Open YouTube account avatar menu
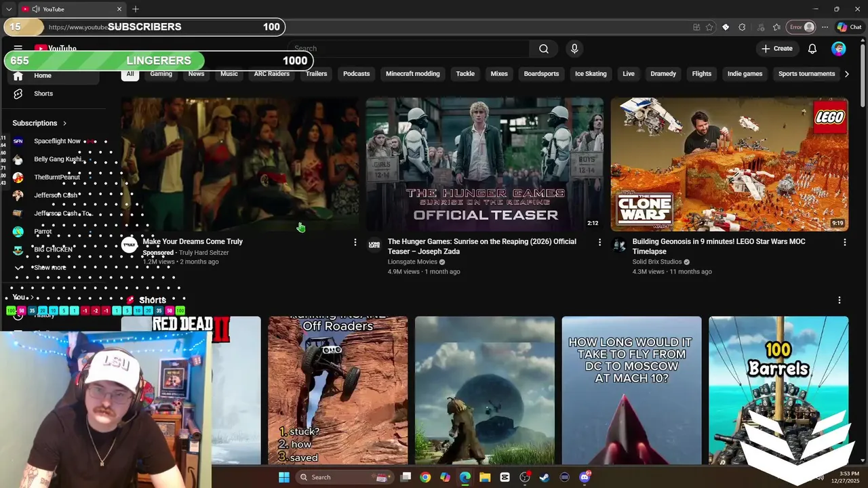 tap(839, 49)
